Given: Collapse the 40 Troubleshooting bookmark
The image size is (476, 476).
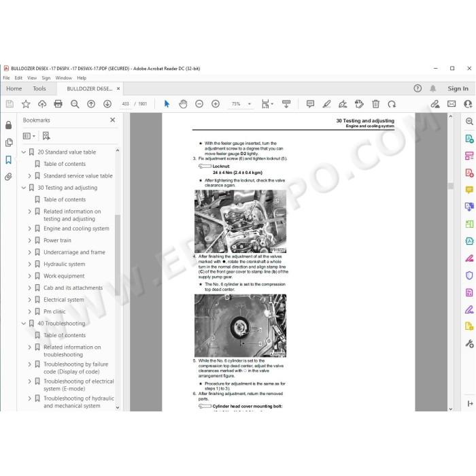Looking at the screenshot, I should (x=24, y=324).
